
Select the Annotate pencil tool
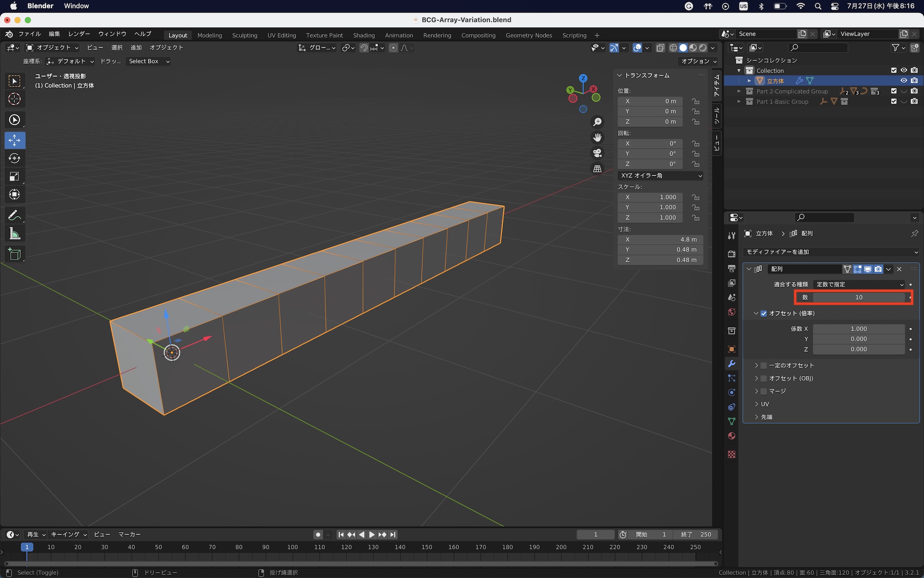pyautogui.click(x=14, y=215)
